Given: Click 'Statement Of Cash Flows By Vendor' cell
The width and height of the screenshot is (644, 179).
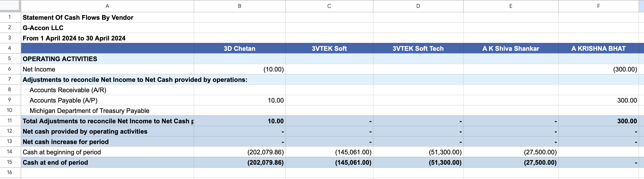Looking at the screenshot, I should click(107, 18).
